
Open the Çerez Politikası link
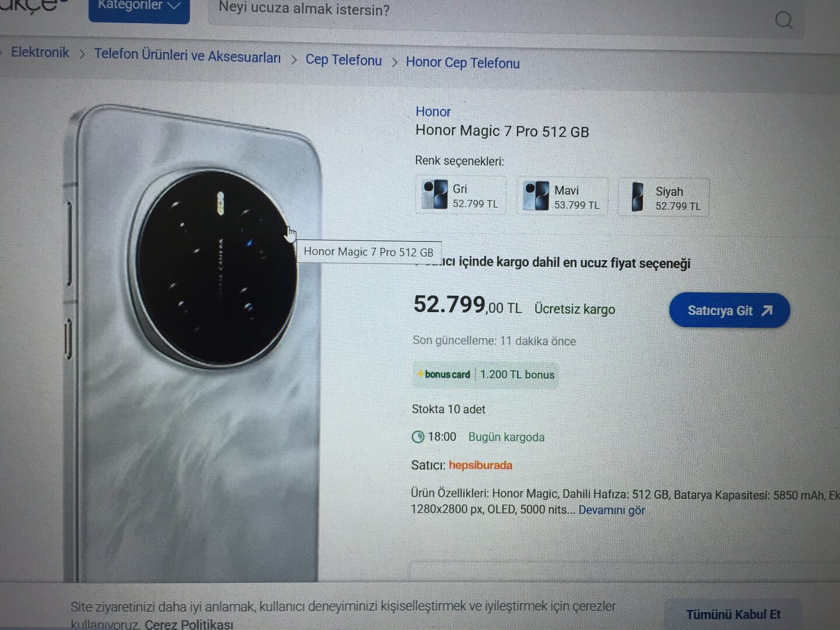(189, 624)
